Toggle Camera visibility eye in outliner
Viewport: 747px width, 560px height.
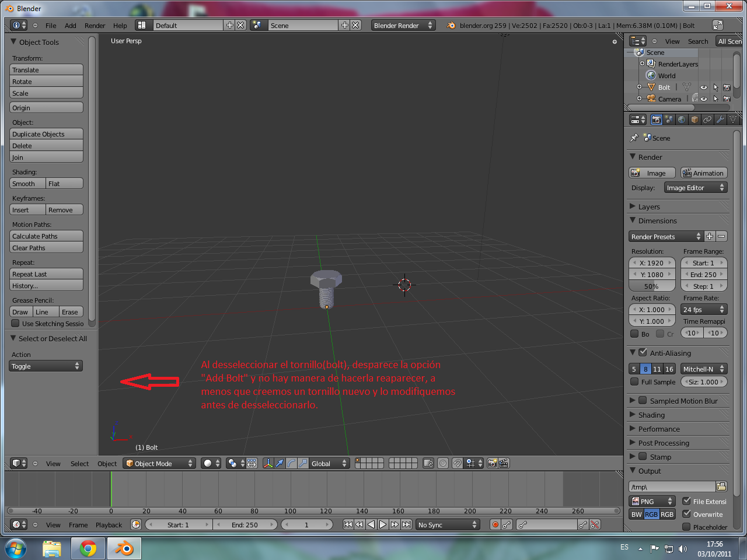pos(704,99)
